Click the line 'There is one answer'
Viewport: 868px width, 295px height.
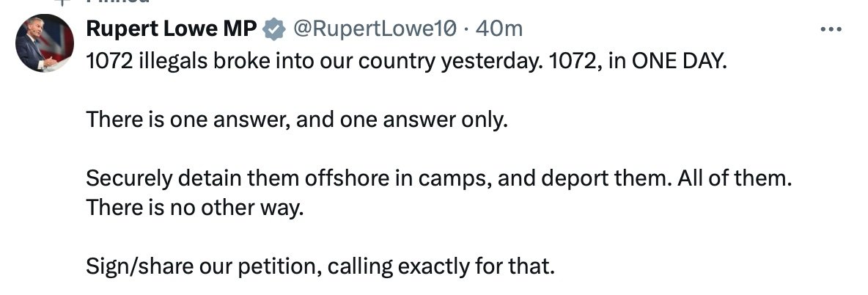(x=296, y=120)
